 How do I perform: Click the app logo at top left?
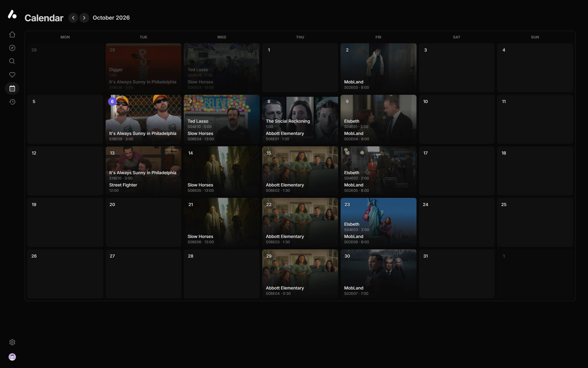(x=12, y=14)
